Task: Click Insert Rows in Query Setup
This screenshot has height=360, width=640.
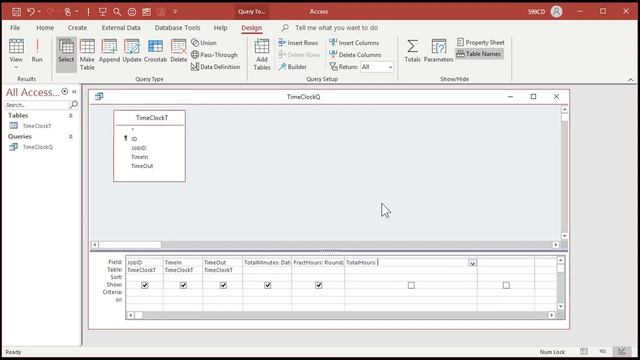Action: tap(298, 42)
